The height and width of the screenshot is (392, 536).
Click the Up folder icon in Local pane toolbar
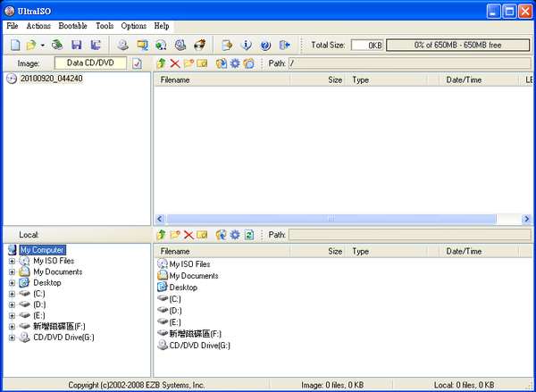(x=161, y=235)
